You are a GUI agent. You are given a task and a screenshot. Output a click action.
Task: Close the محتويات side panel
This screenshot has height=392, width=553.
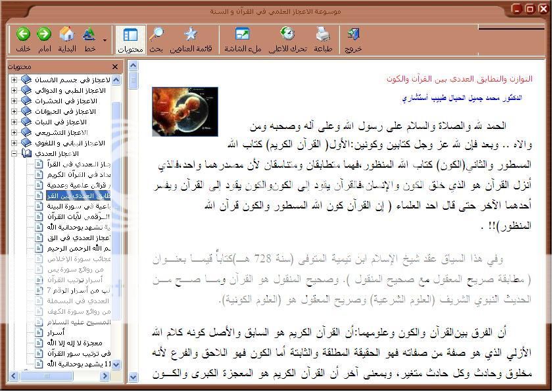click(115, 66)
